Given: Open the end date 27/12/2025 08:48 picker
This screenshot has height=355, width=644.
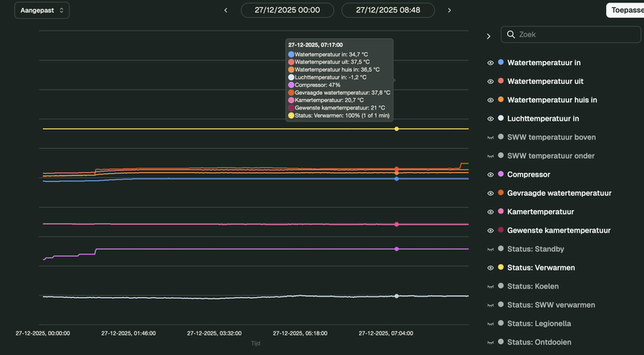Looking at the screenshot, I should pyautogui.click(x=388, y=10).
